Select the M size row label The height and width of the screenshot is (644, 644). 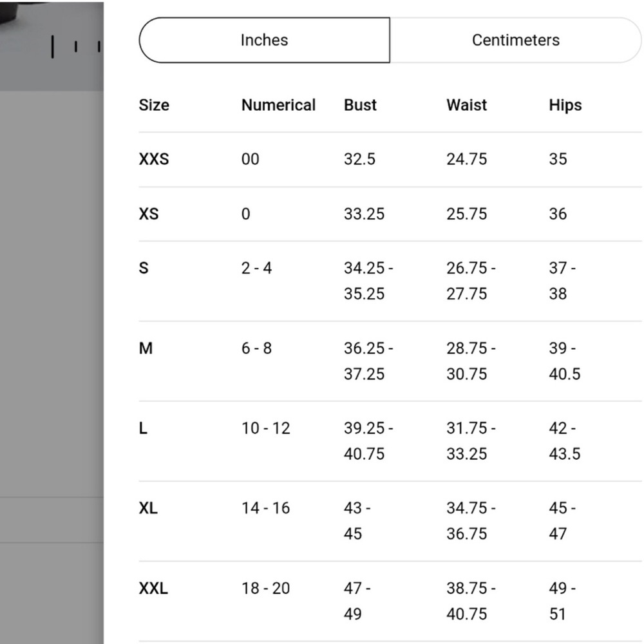tap(146, 348)
